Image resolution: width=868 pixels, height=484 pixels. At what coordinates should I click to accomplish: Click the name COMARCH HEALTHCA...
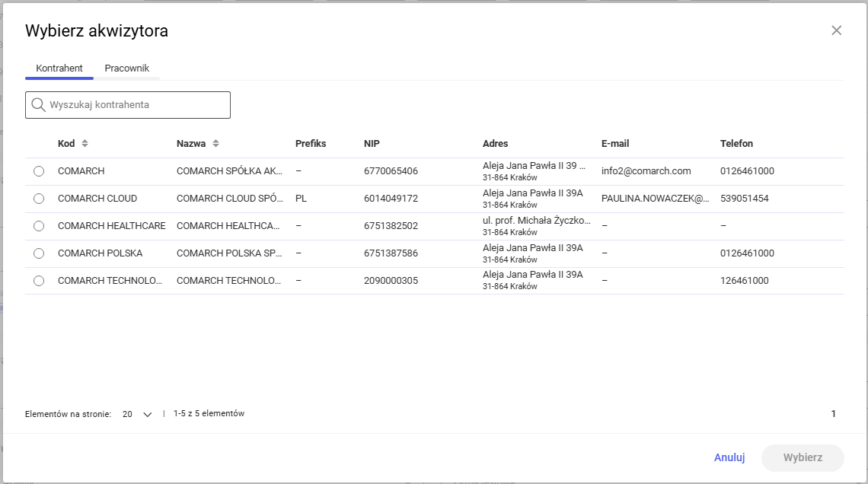coord(228,226)
